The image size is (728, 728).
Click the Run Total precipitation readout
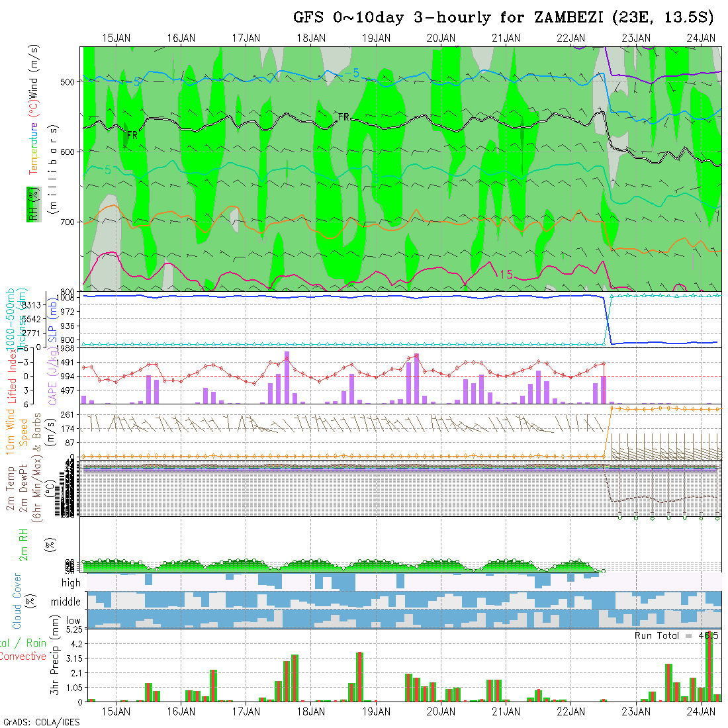point(676,635)
